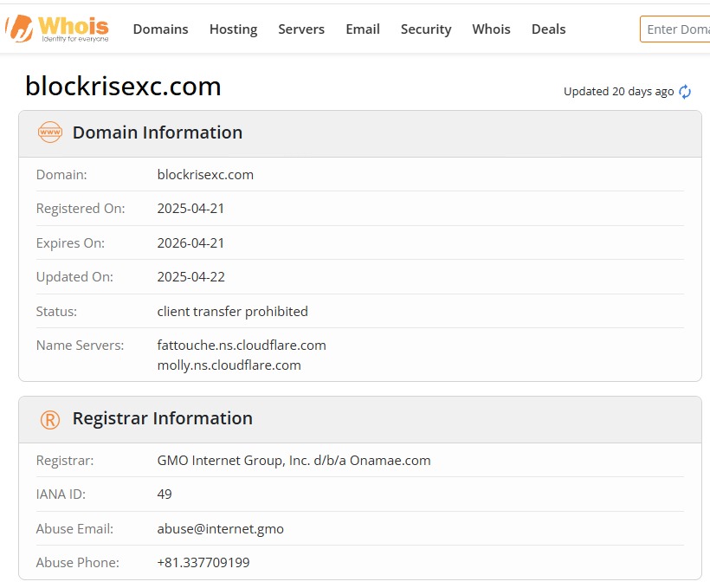The image size is (710, 588).
Task: Expand the Servers navigation item
Action: [301, 29]
